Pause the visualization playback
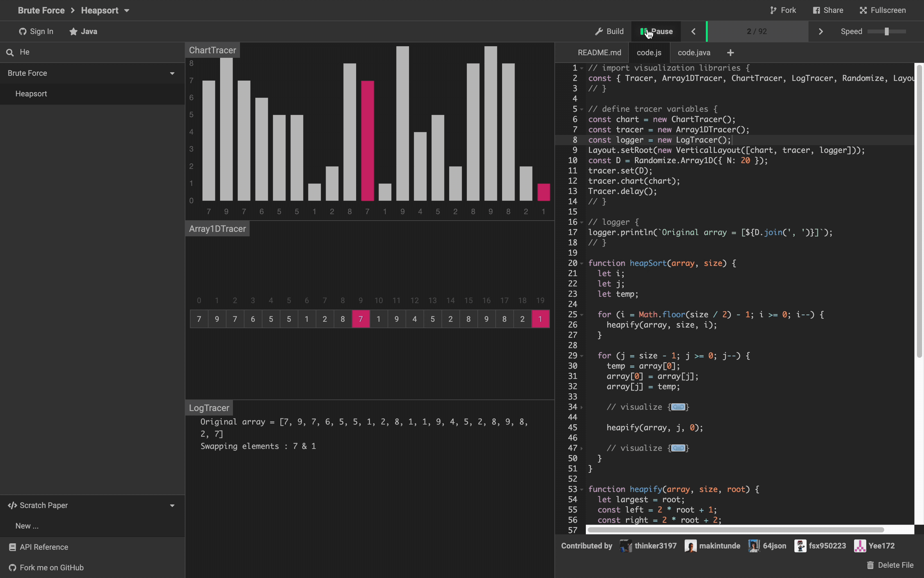The width and height of the screenshot is (924, 578). coord(656,31)
